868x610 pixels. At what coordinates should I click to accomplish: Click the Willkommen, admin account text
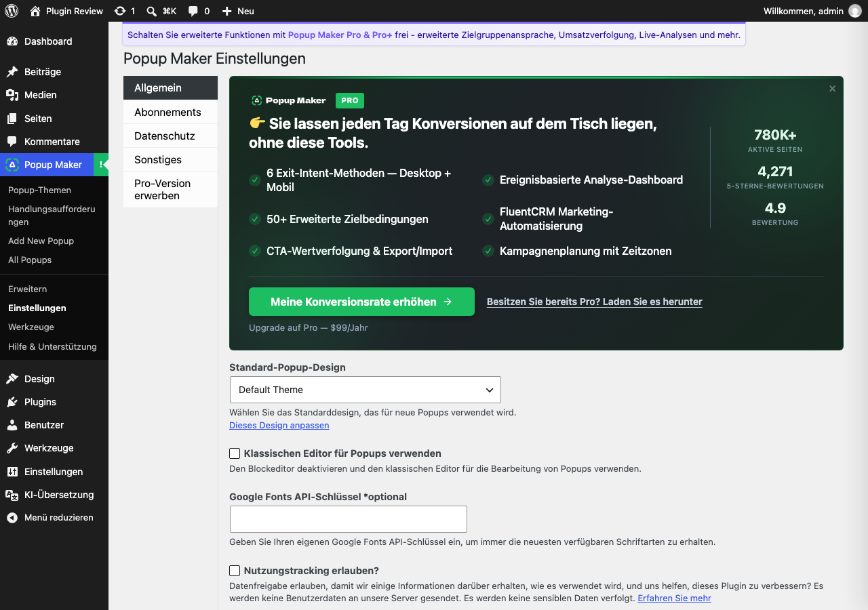[804, 11]
